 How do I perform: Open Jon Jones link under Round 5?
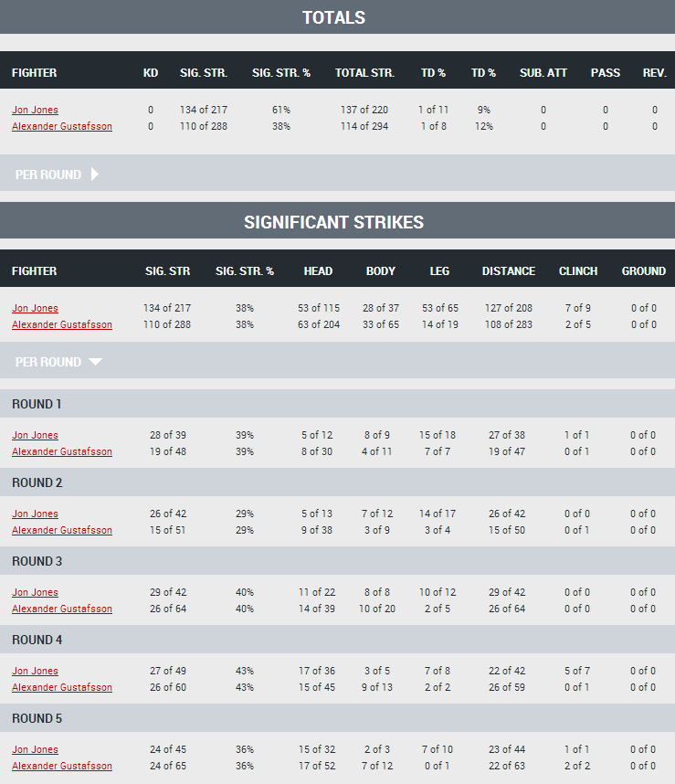click(x=35, y=749)
